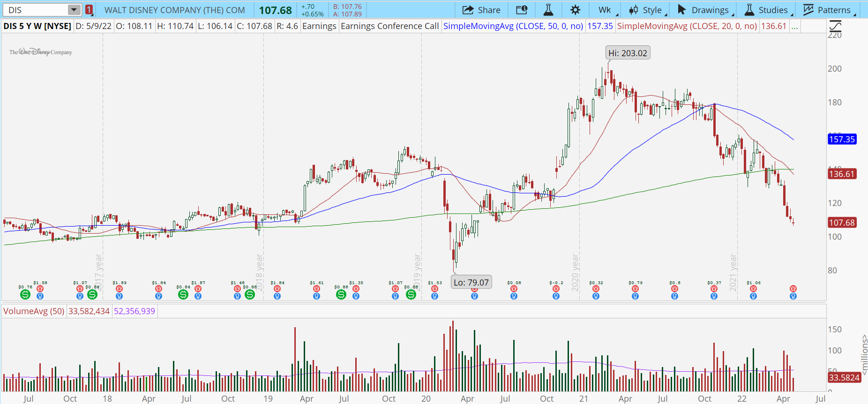Open the Patterns dropdown menu

pos(829,10)
